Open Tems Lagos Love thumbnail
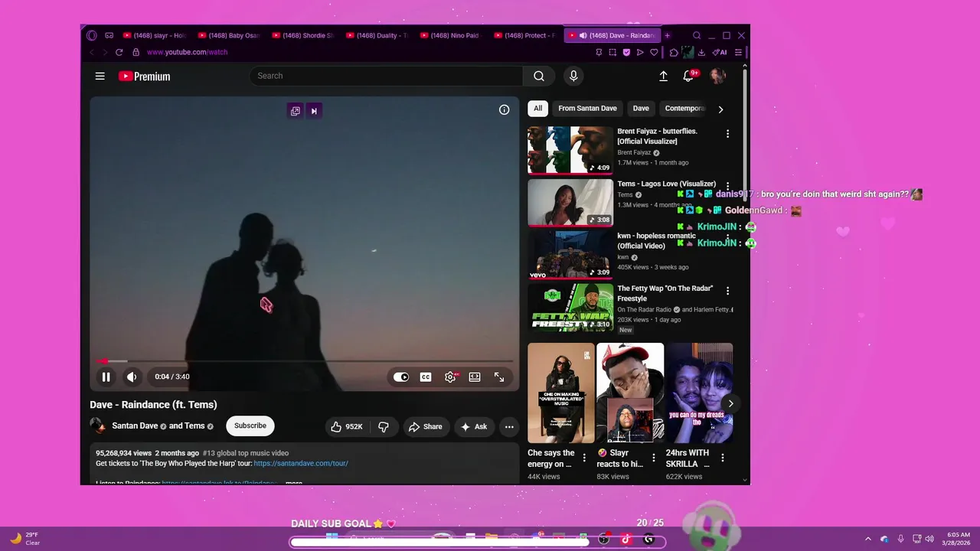This screenshot has height=551, width=980. pyautogui.click(x=570, y=203)
